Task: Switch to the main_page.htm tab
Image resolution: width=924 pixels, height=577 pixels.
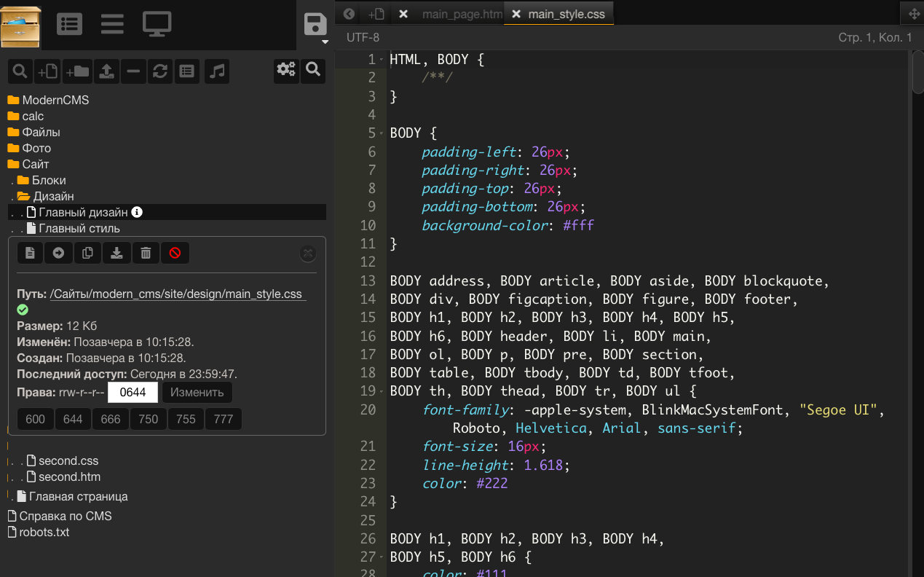Action: (462, 14)
